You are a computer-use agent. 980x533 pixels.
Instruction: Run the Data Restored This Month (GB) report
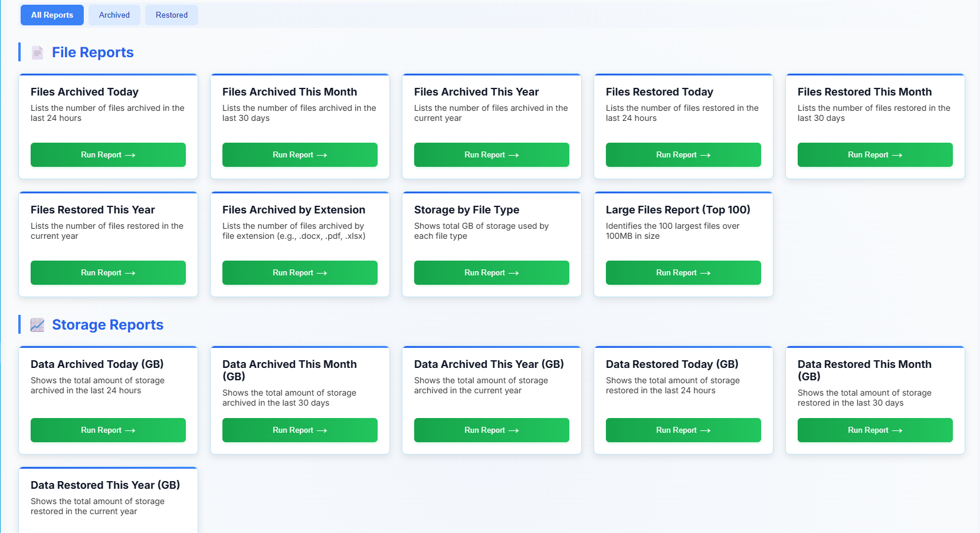(875, 430)
